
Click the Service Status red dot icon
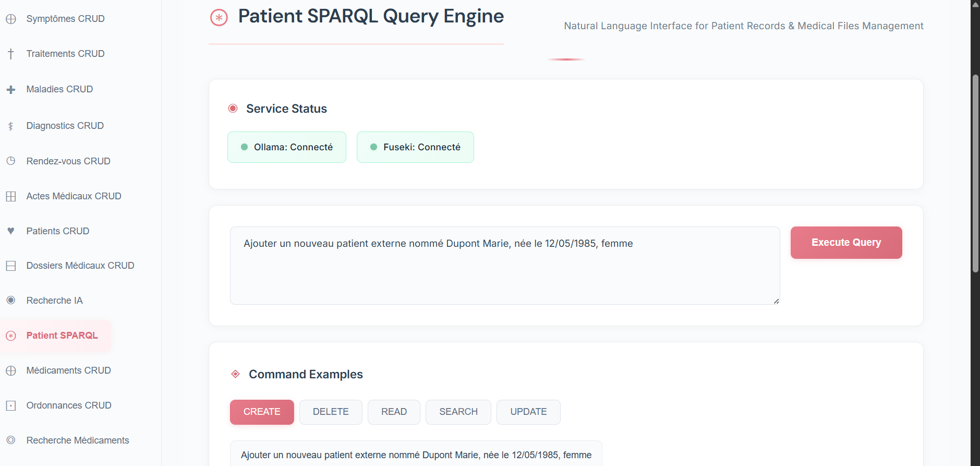tap(233, 109)
